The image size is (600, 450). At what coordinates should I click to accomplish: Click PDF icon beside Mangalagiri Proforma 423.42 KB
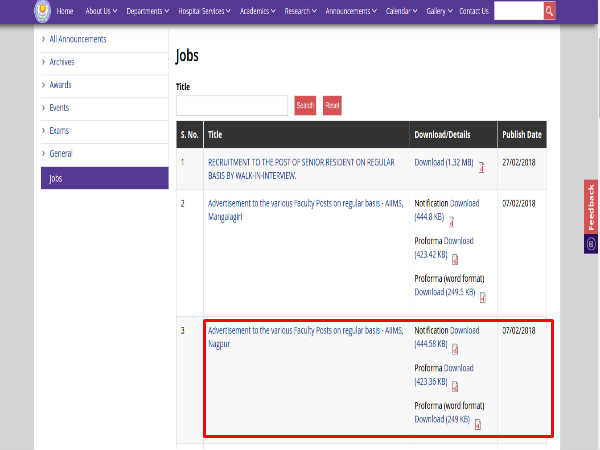point(455,259)
